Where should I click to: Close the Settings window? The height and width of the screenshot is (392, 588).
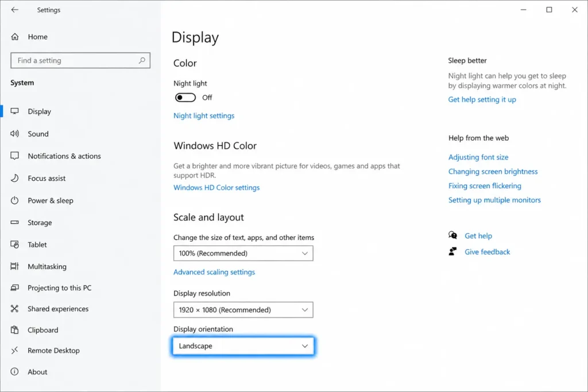pos(574,10)
